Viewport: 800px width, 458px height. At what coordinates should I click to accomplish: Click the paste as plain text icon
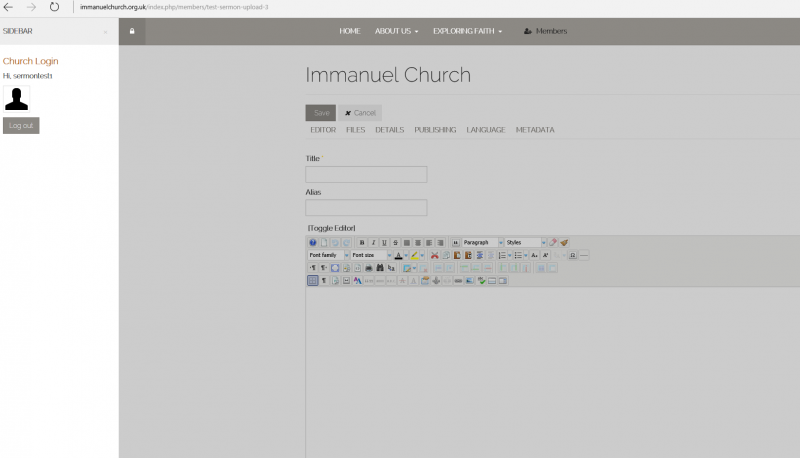468,255
